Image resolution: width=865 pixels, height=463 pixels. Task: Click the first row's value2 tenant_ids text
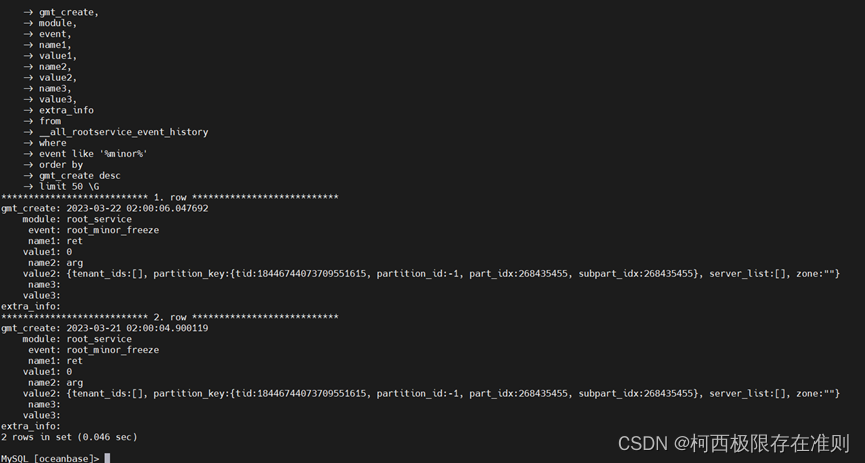[x=107, y=274]
